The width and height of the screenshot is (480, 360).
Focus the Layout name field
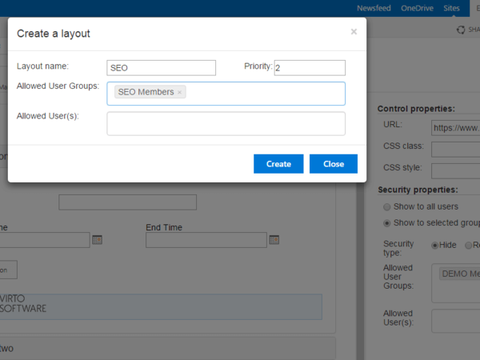pyautogui.click(x=161, y=68)
